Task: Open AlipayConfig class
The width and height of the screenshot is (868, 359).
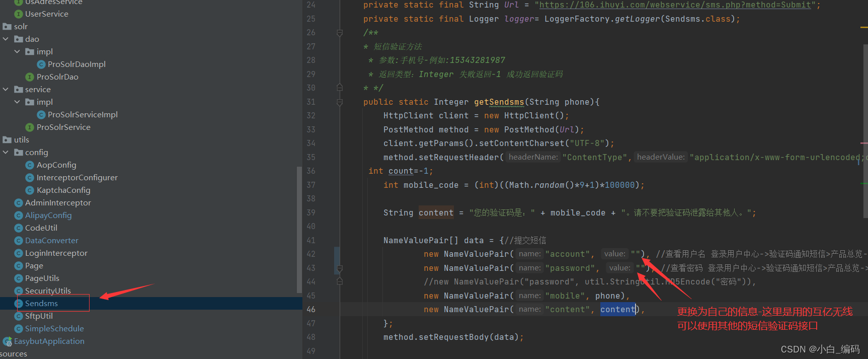Action: [48, 215]
